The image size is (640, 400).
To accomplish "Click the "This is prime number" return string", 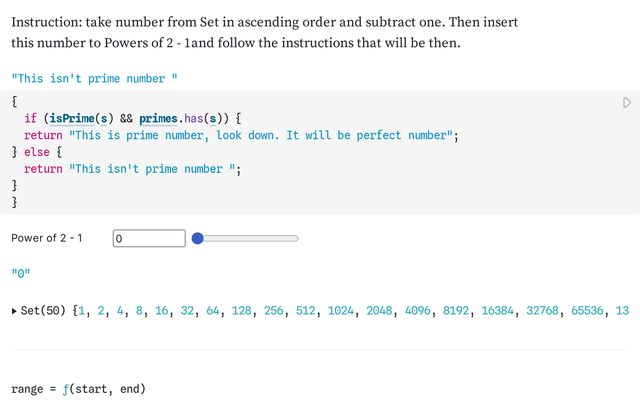I will [262, 135].
